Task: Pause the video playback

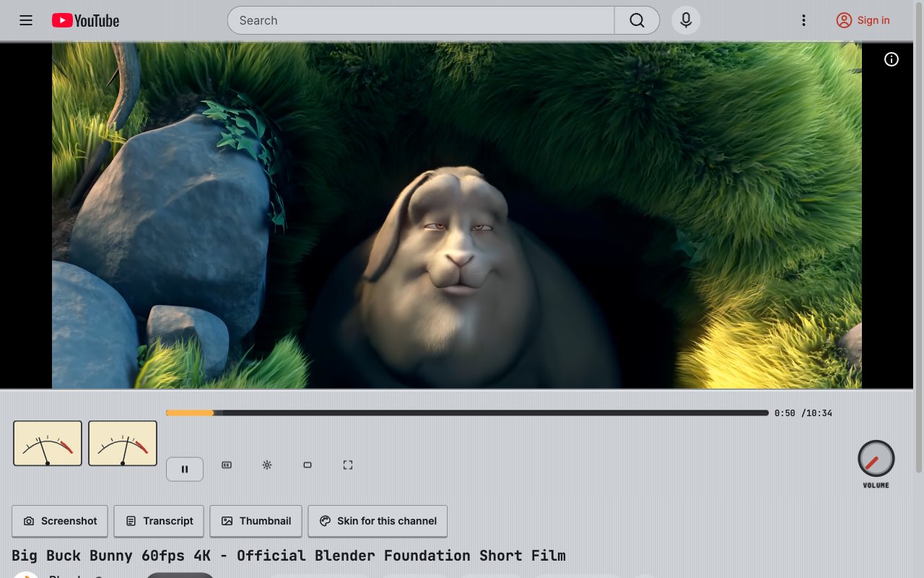Action: [185, 469]
